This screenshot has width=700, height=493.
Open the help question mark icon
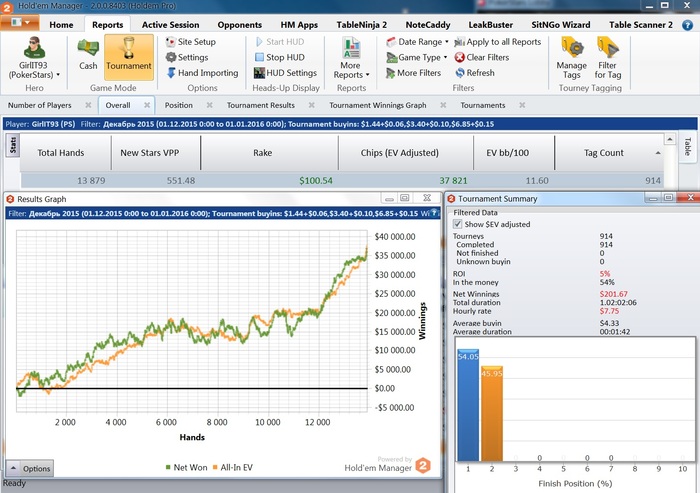click(x=688, y=25)
